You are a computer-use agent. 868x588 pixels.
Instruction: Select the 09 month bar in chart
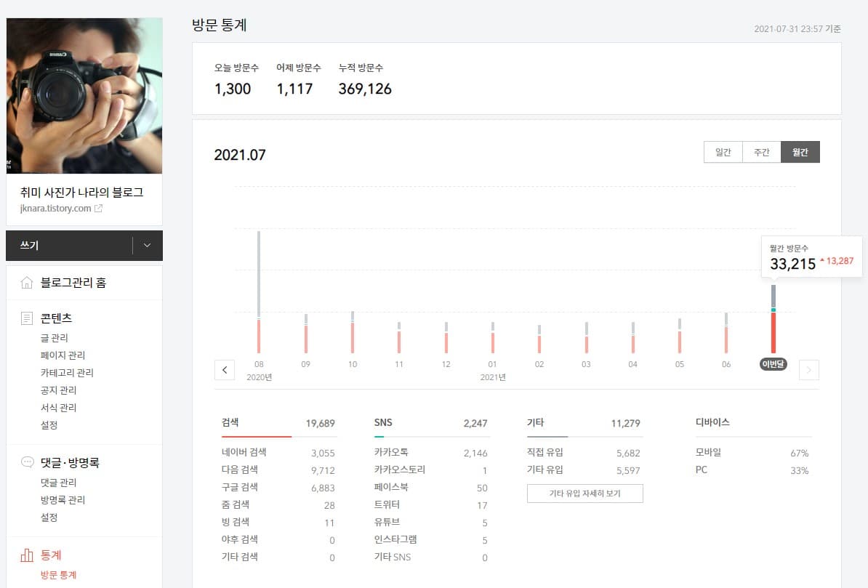306,334
